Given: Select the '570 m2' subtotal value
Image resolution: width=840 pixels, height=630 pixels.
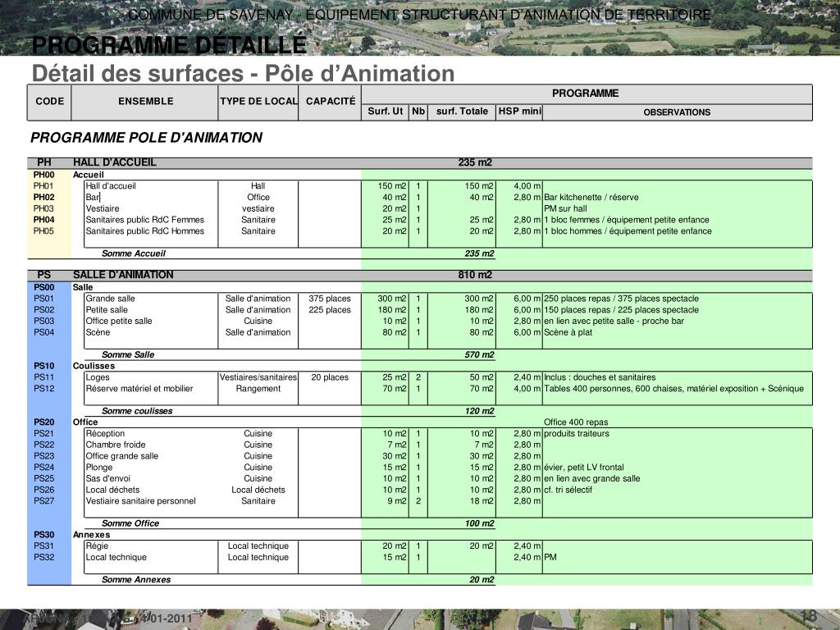Looking at the screenshot, I should (x=479, y=354).
